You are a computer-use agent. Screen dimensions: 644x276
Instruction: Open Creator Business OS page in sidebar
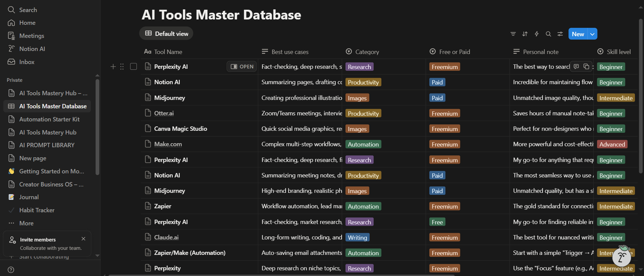47,184
